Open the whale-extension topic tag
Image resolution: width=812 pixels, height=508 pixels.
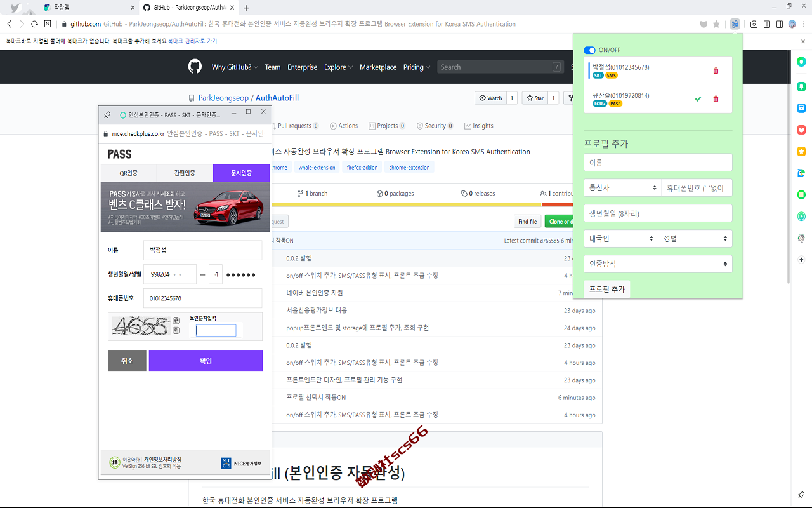(317, 168)
